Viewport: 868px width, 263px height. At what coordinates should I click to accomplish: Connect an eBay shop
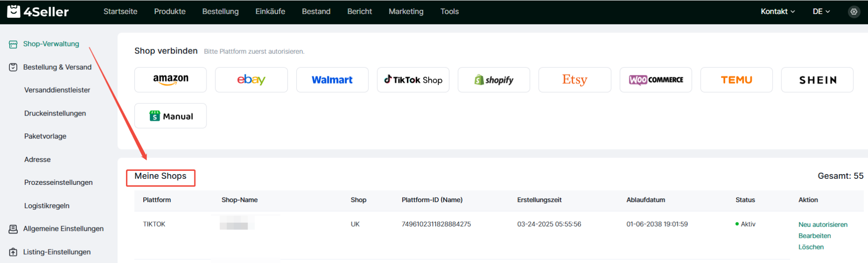coord(251,80)
